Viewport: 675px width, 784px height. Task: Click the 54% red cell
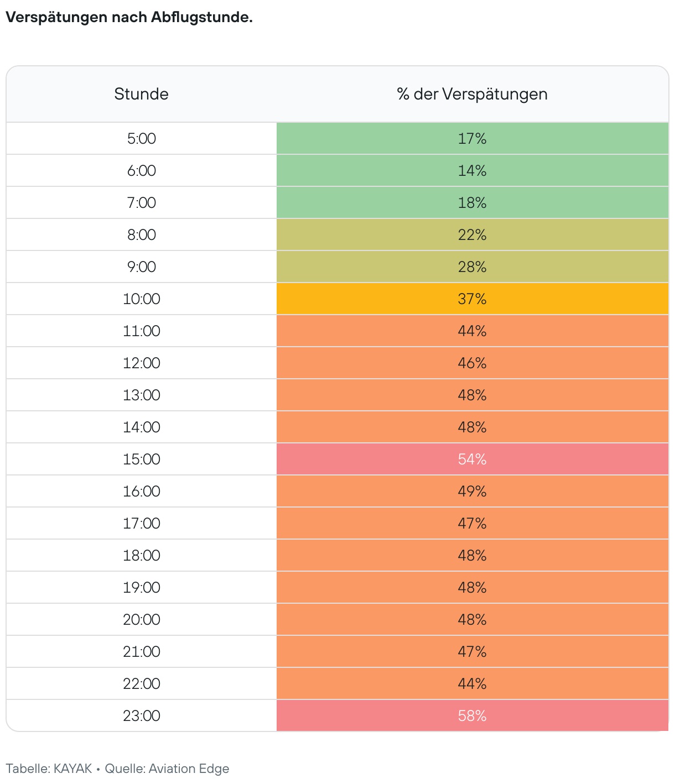tap(472, 459)
